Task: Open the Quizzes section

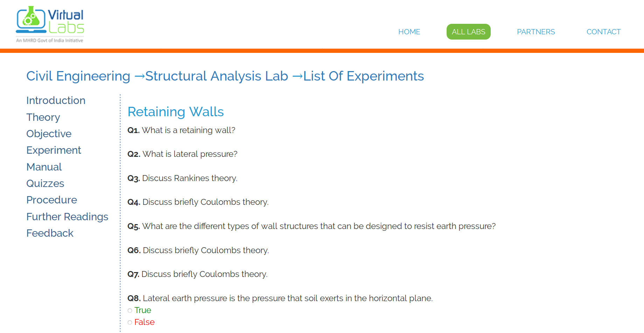Action: [45, 183]
